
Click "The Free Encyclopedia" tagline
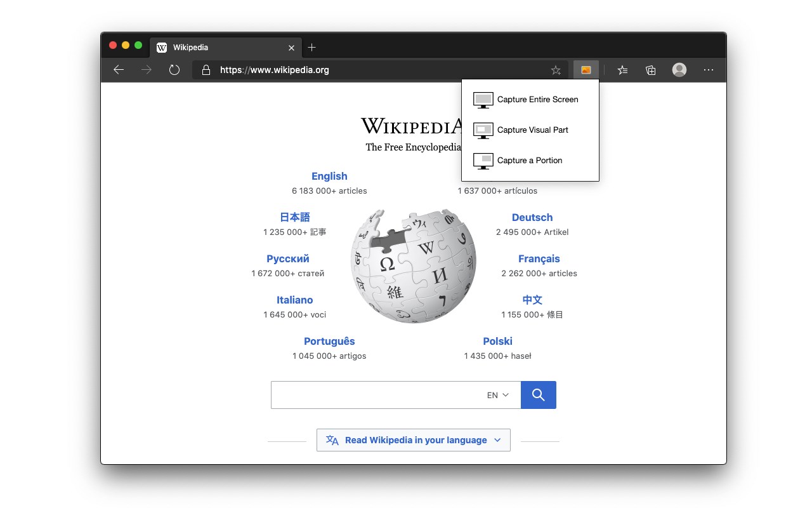[413, 147]
